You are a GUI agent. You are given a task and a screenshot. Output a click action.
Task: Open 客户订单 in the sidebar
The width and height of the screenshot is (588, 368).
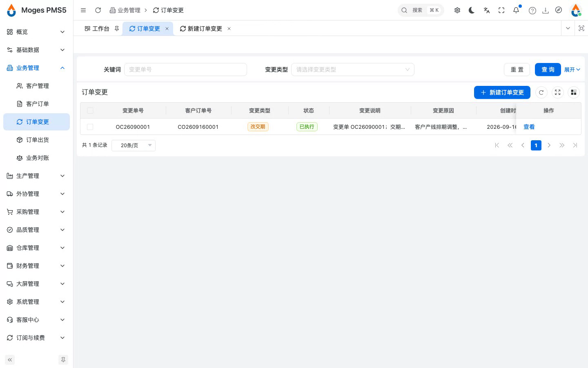36,104
